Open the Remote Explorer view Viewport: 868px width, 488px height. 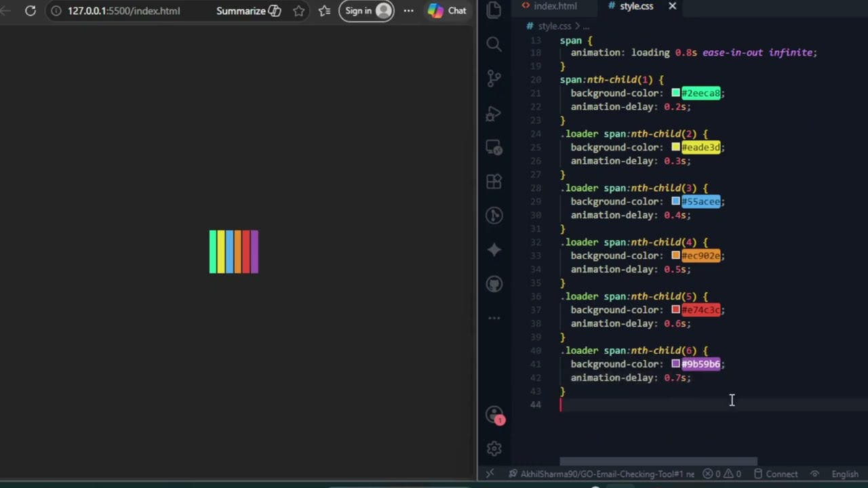tap(494, 147)
